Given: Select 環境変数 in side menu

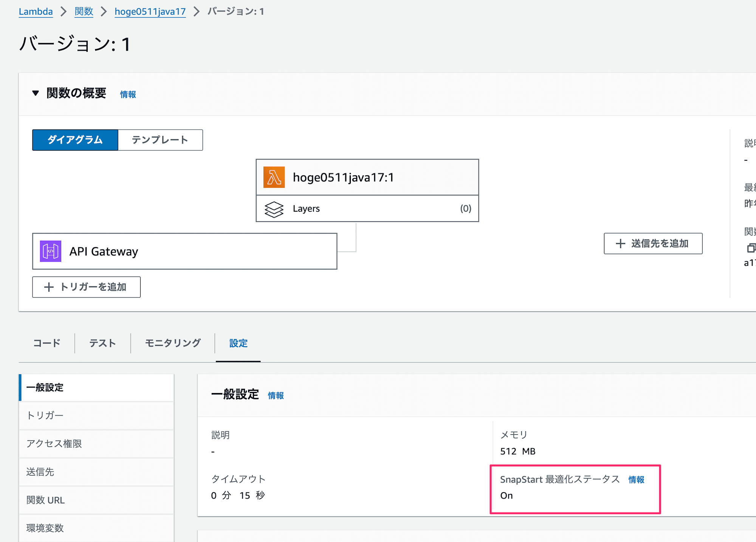Looking at the screenshot, I should (x=96, y=528).
